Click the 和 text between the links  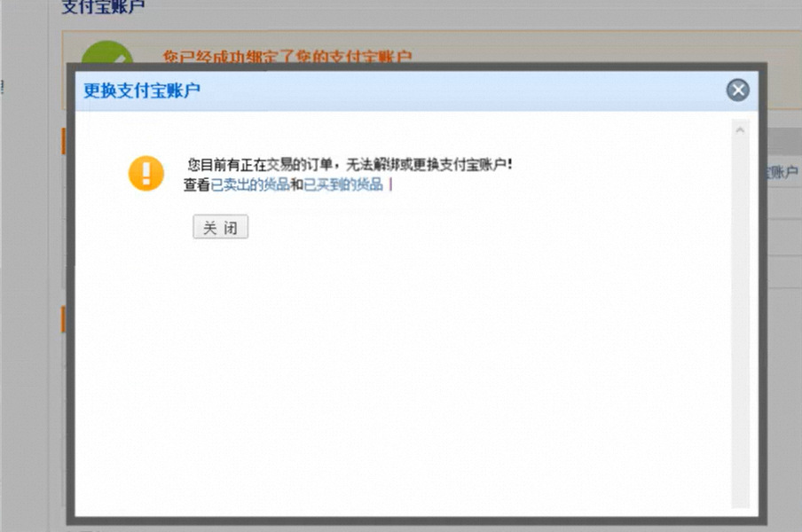click(x=297, y=185)
